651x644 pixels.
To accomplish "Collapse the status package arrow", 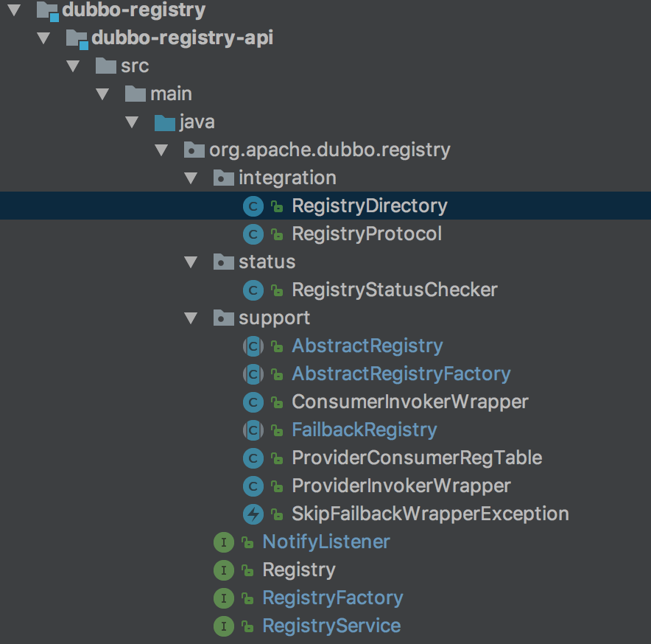I will (x=191, y=262).
